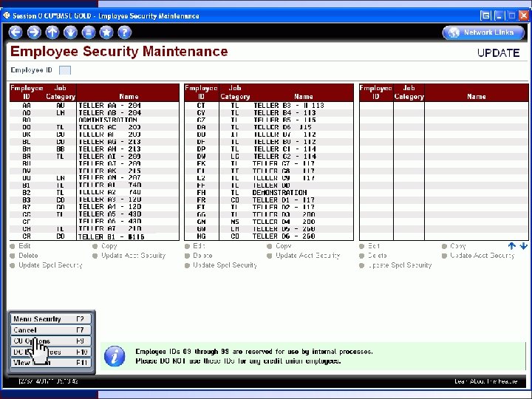
Task: Click the row named TELLER AI - 209
Action: pos(95,157)
